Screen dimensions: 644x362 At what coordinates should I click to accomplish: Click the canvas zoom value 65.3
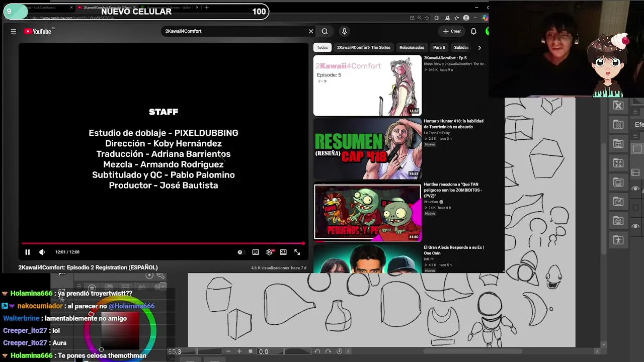click(x=175, y=352)
